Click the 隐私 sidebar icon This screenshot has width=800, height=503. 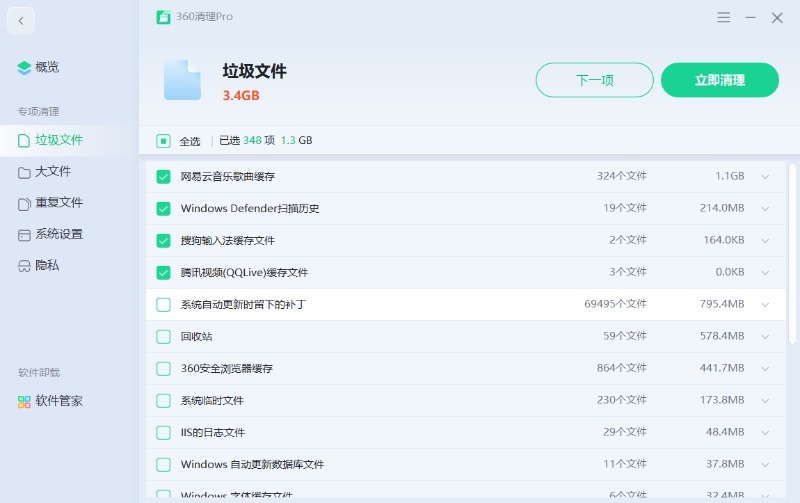[24, 266]
